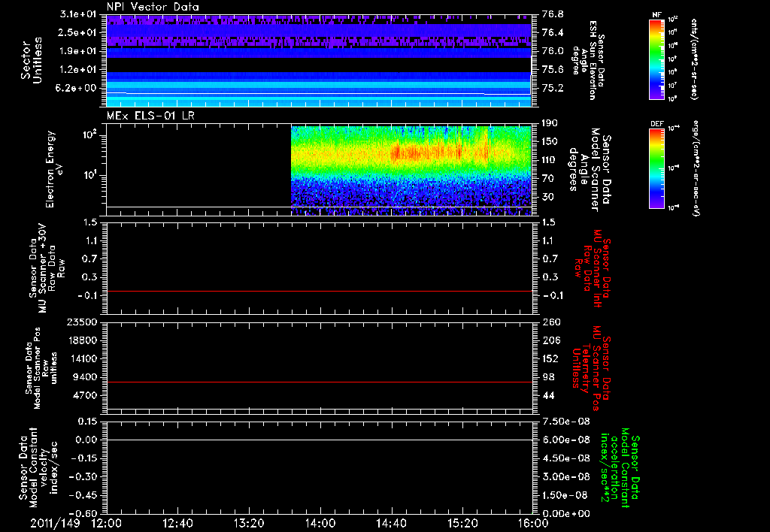Click the "Sector Unitless" axis title
The image size is (770, 532).
(32, 60)
